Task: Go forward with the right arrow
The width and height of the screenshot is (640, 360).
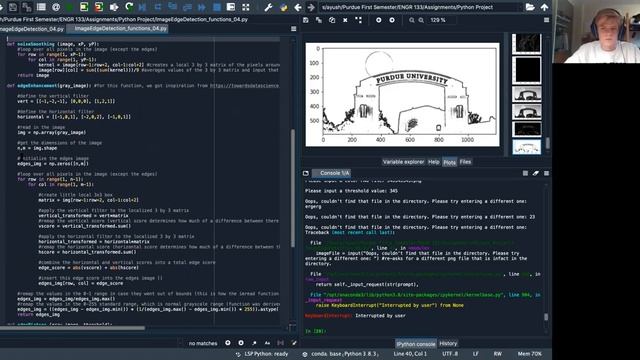Action: click(311, 7)
